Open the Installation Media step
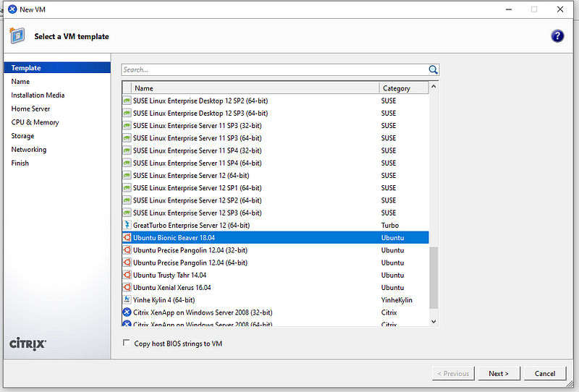Screen dimensions: 579x392 [38, 95]
